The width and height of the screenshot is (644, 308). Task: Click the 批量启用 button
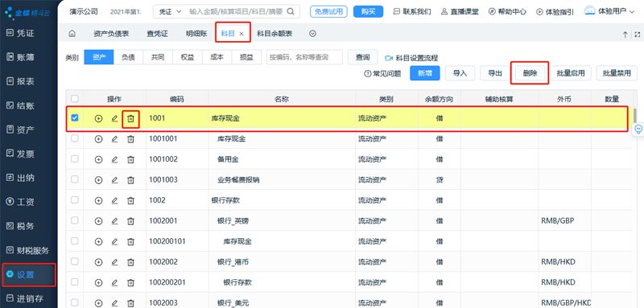click(571, 73)
